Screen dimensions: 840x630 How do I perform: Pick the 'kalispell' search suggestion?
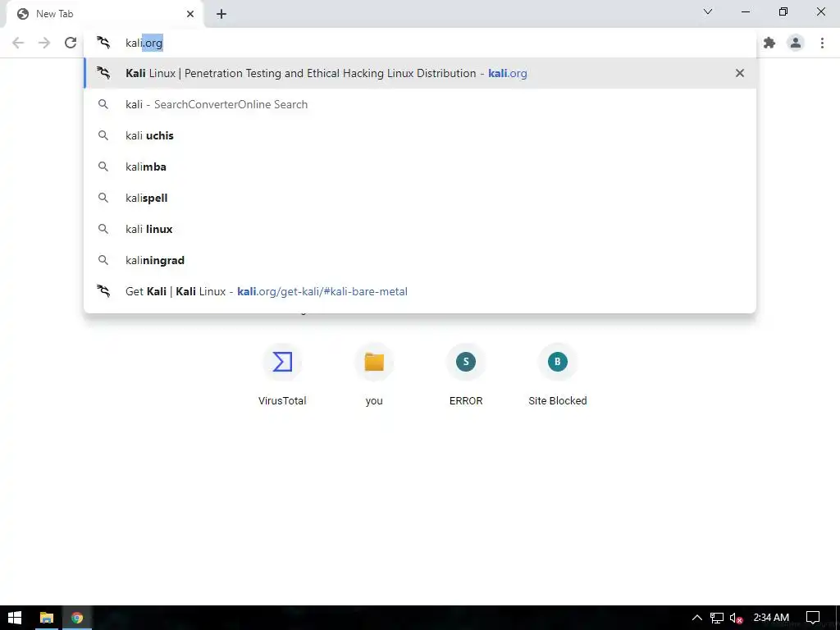420,198
